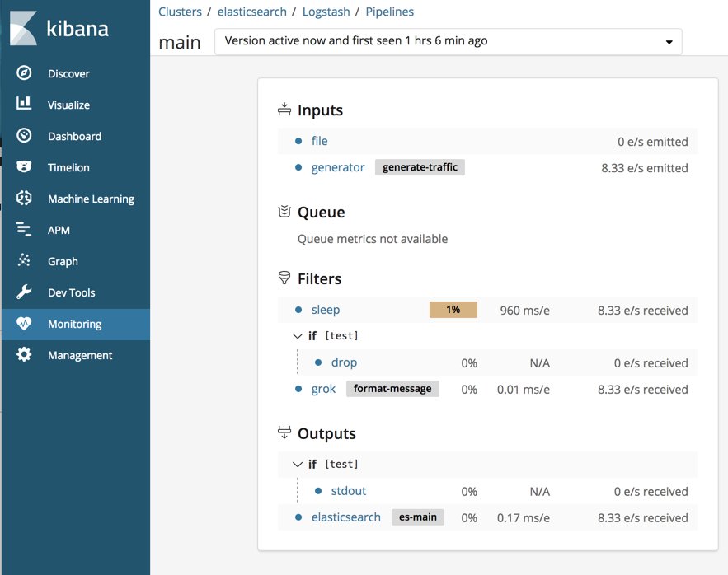Open Machine Learning via its sidebar icon
The image size is (728, 575).
24,199
